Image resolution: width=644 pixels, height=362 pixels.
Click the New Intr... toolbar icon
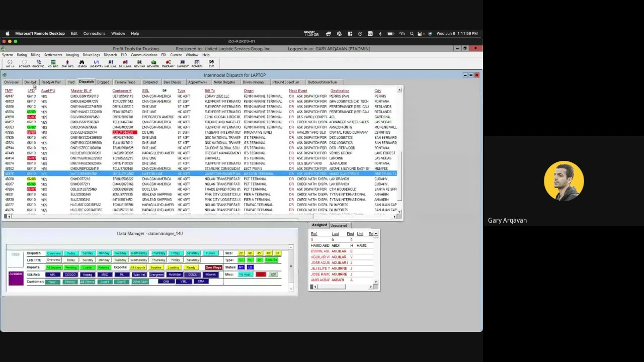coord(153,63)
